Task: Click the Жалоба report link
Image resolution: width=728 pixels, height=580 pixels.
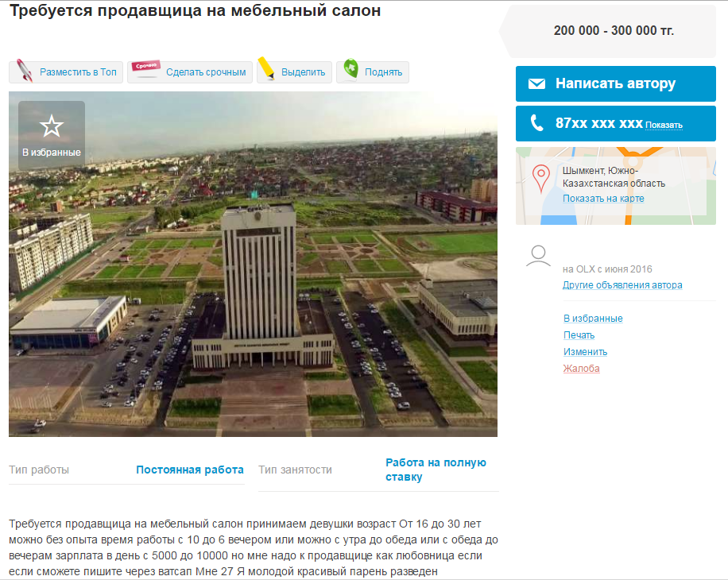Action: [x=581, y=369]
